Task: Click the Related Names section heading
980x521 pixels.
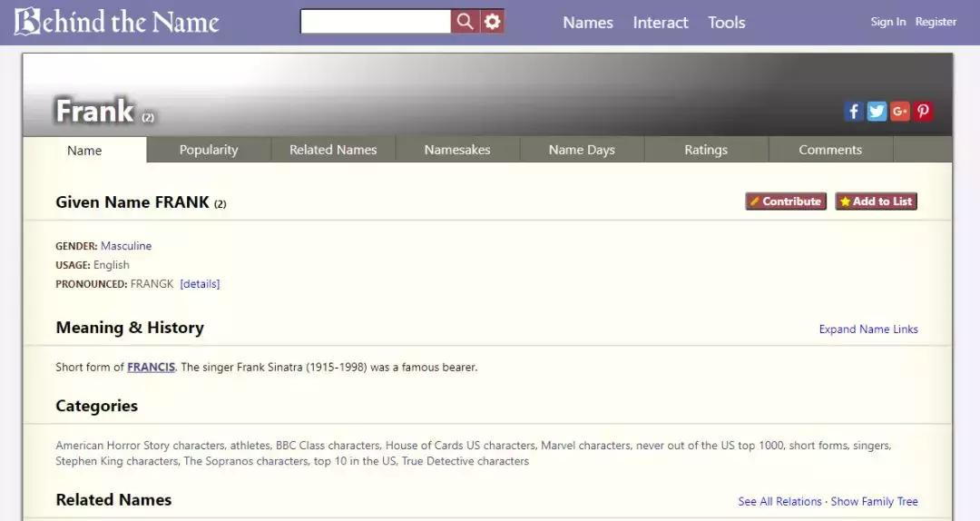Action: point(113,500)
